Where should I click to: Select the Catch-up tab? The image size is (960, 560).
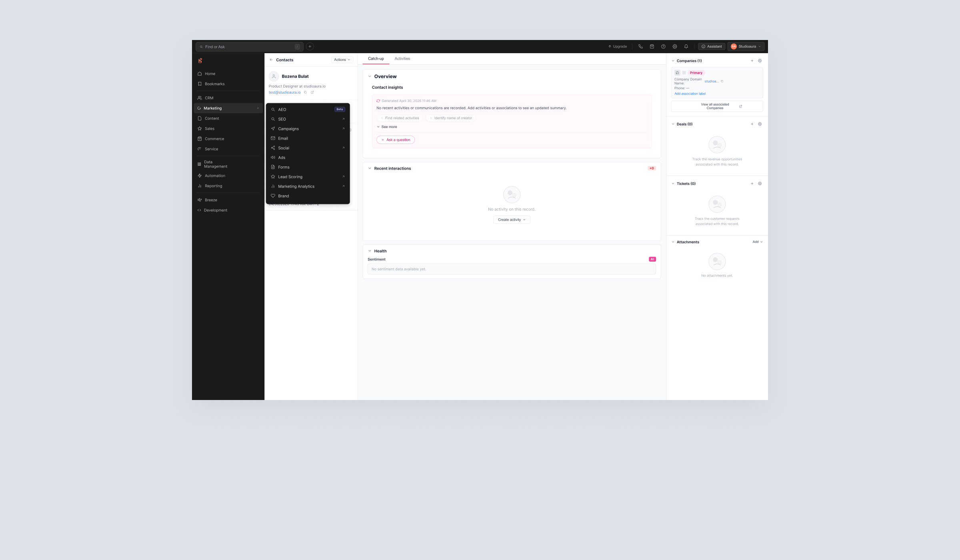(x=376, y=59)
